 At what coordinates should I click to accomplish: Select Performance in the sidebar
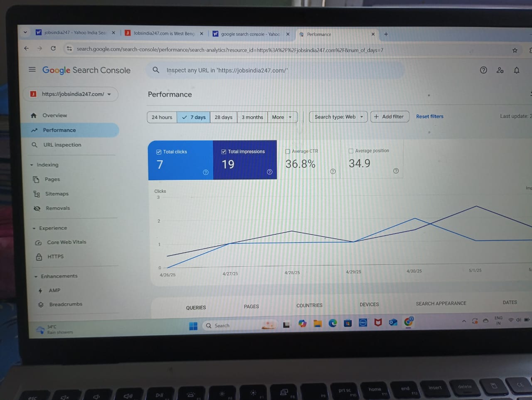coord(71,130)
